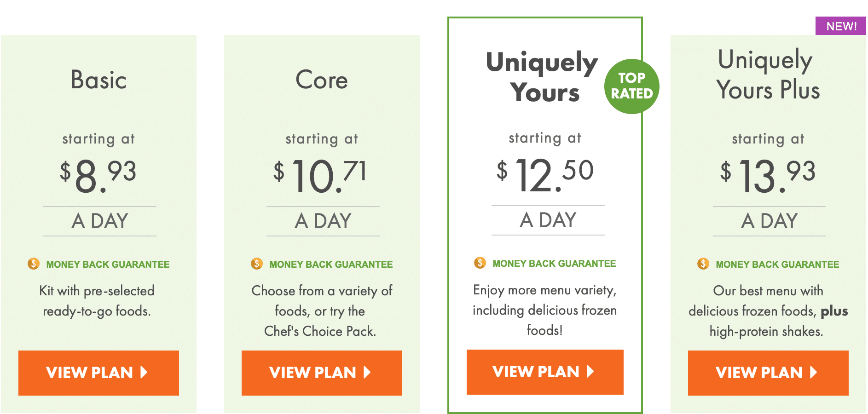
Task: Click the money-back coin icon in the Core card
Action: click(x=257, y=264)
